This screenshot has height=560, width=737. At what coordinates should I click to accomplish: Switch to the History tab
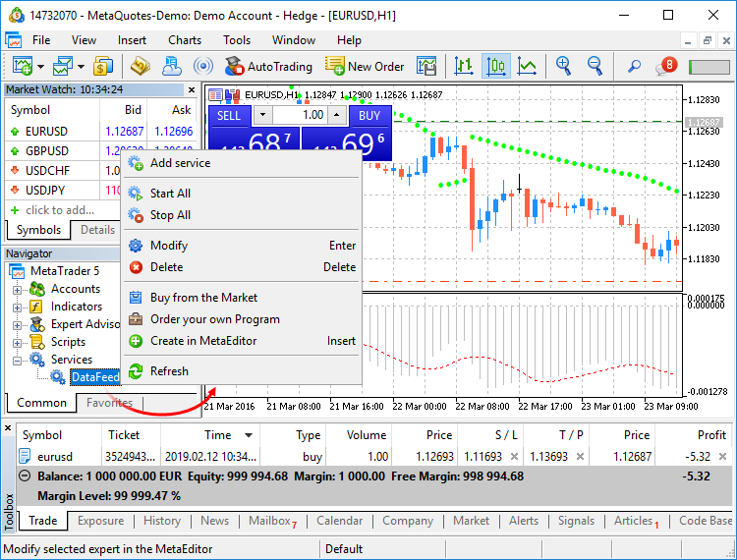click(161, 521)
